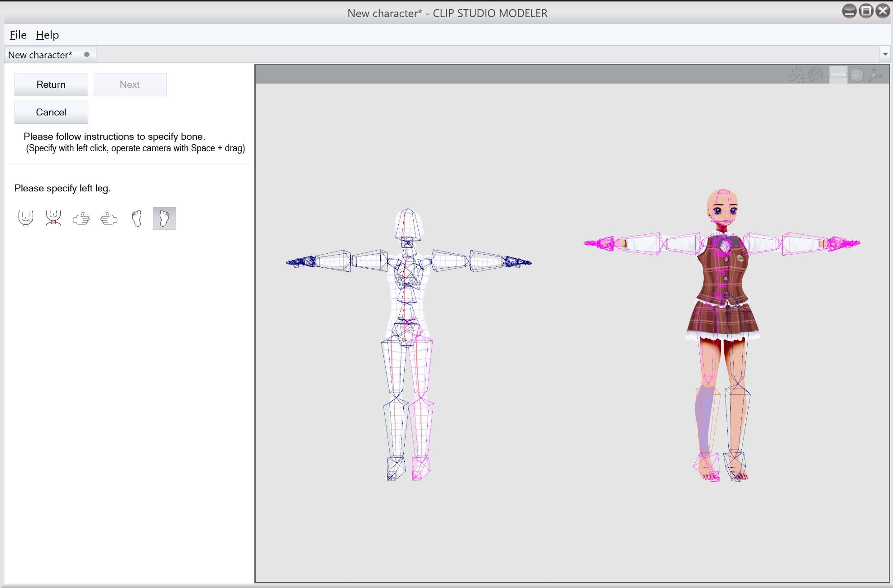
Task: Select the head bone step icon
Action: [26, 218]
